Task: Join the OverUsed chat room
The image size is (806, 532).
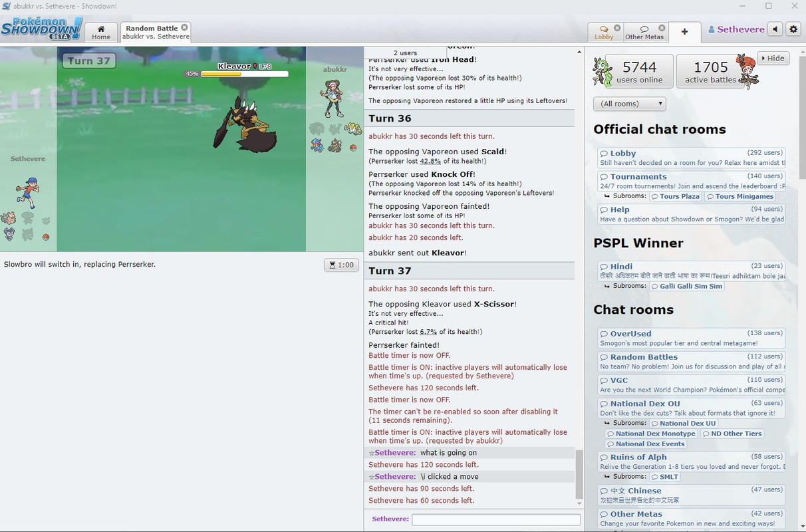Action: (x=691, y=338)
